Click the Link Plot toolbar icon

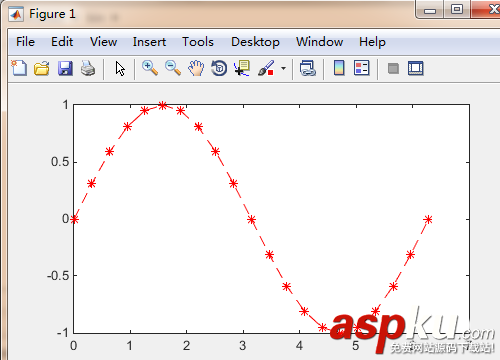tap(308, 68)
